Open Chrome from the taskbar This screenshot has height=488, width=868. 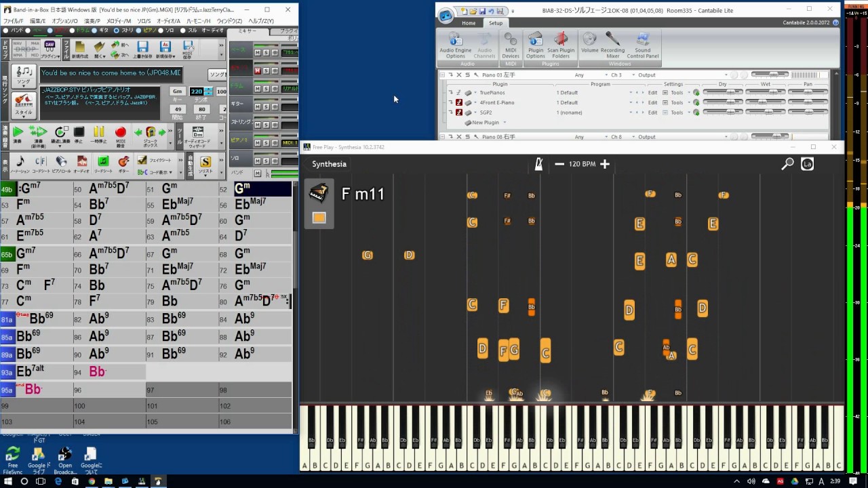pos(92,481)
